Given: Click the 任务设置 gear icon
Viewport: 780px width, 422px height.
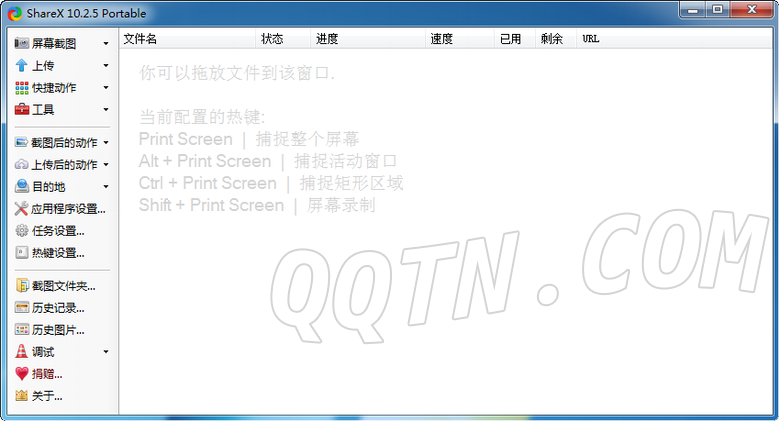Looking at the screenshot, I should point(21,230).
